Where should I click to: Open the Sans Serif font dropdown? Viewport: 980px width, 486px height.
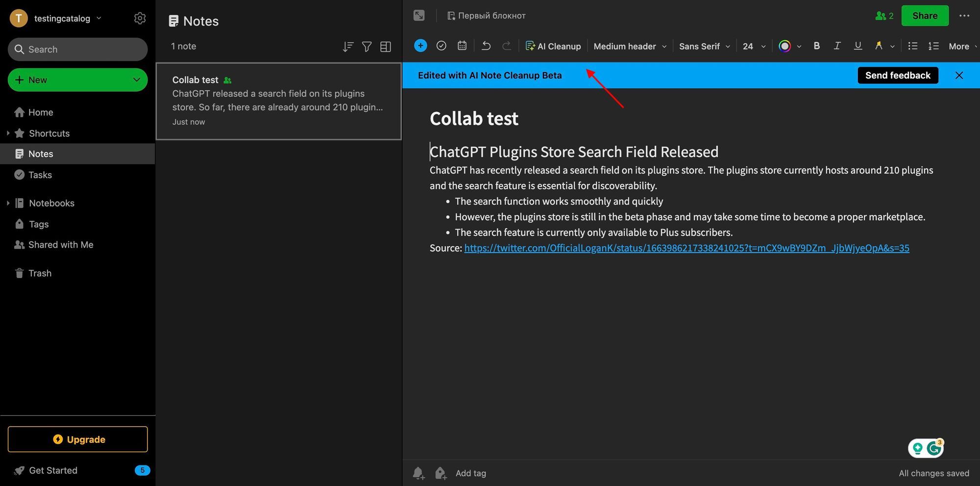(x=704, y=46)
